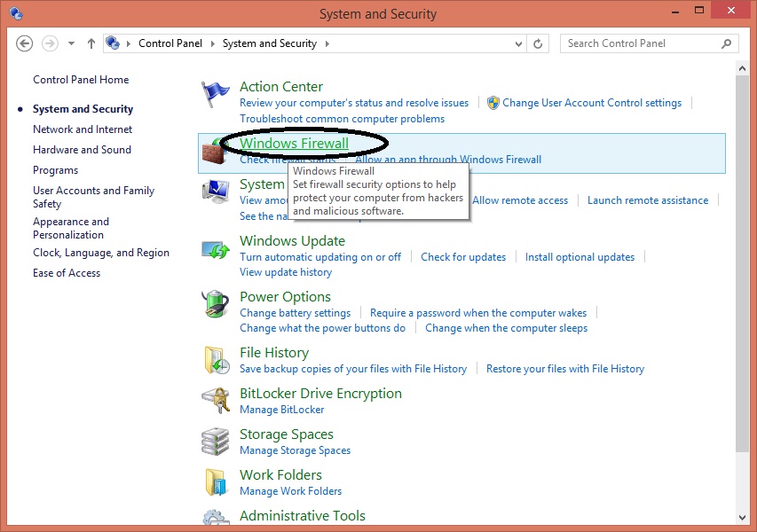The height and width of the screenshot is (532, 757).
Task: Open Control Panel Home
Action: (81, 80)
